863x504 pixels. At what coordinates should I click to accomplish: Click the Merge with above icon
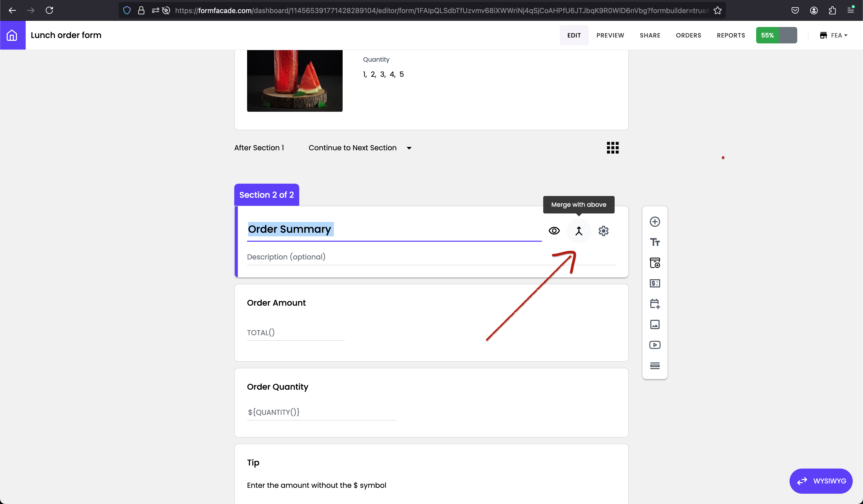click(x=578, y=231)
